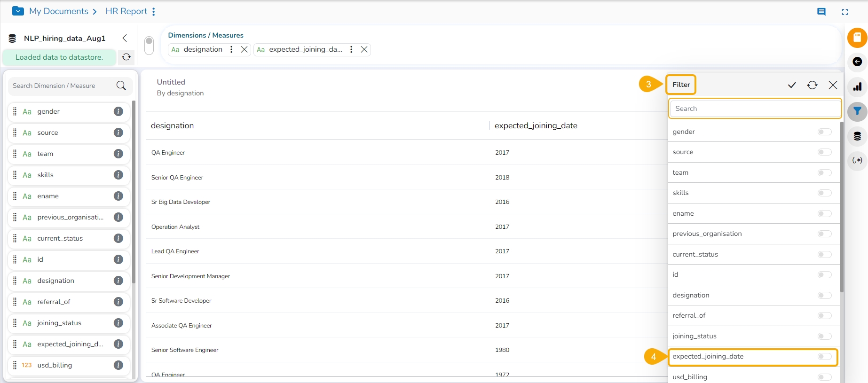The width and height of the screenshot is (868, 383).
Task: Toggle the gender filter switch on
Action: tap(824, 132)
